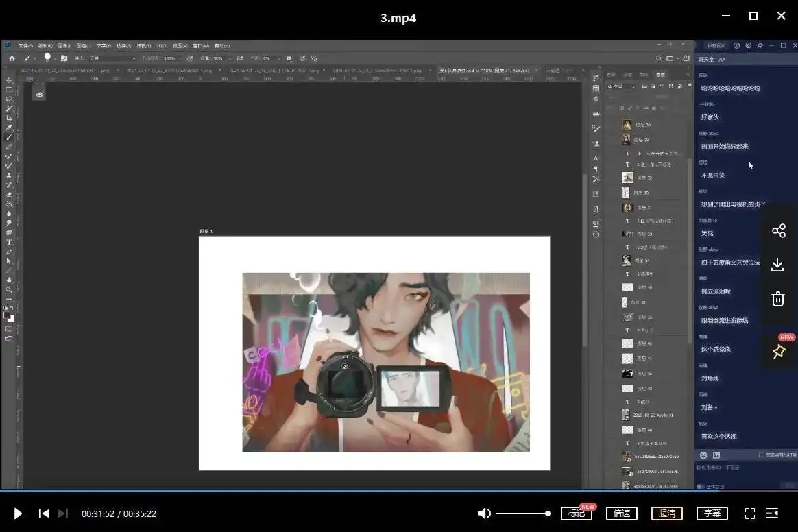Image resolution: width=798 pixels, height=532 pixels.
Task: Open the 文件 menu in Photoshop
Action: [x=25, y=46]
